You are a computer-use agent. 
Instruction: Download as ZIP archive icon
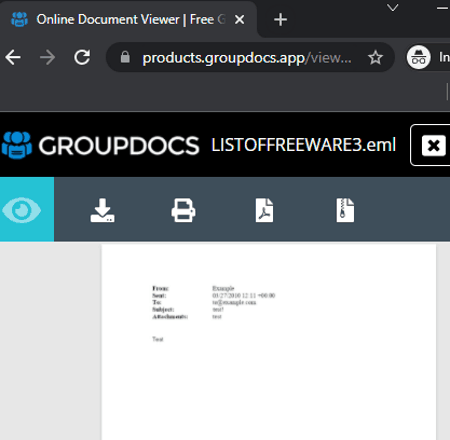click(345, 210)
